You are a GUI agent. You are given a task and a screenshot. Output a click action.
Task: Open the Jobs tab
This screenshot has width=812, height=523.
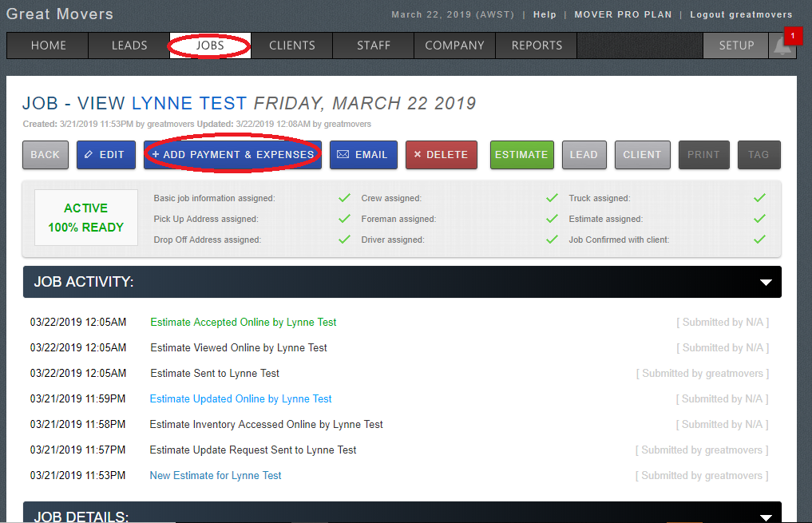point(210,46)
